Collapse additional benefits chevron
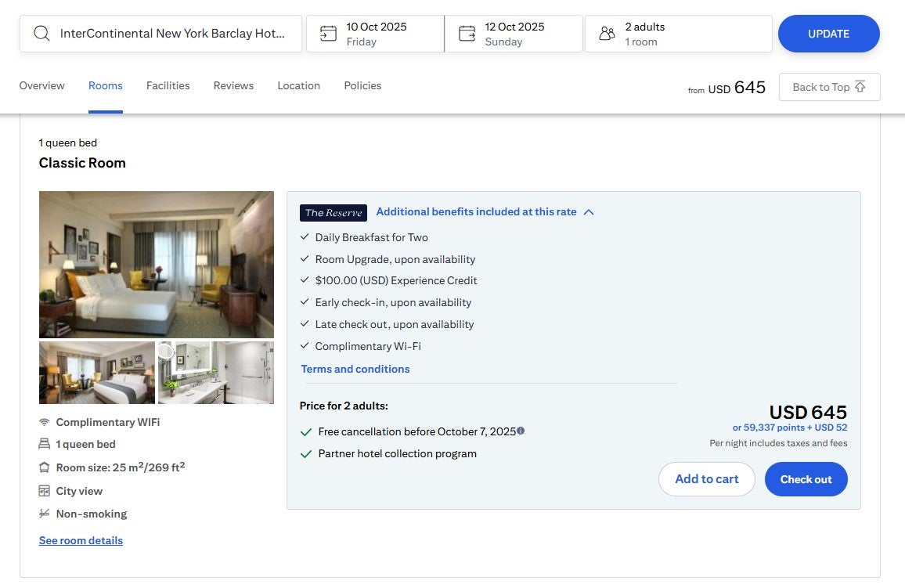The width and height of the screenshot is (905, 588). (589, 212)
